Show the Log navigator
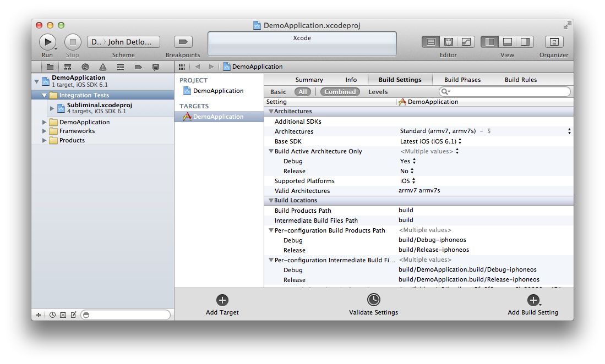605x364 pixels. tap(155, 67)
